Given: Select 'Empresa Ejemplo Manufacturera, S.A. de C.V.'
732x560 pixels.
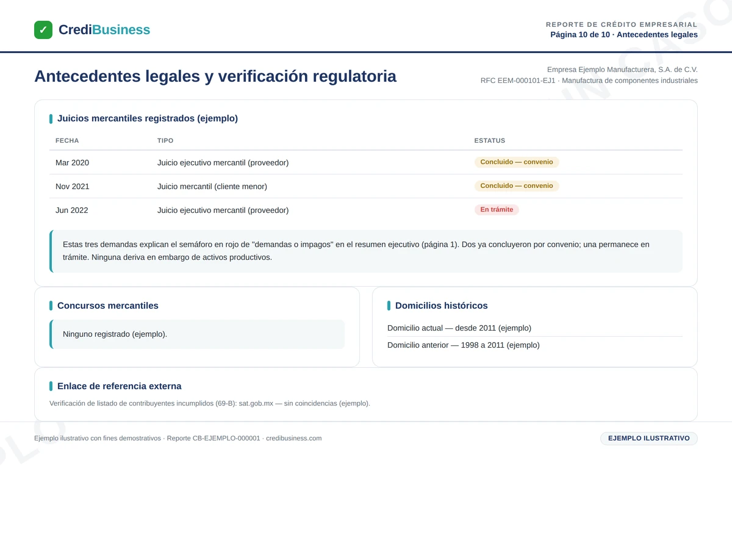Looking at the screenshot, I should pos(622,70).
